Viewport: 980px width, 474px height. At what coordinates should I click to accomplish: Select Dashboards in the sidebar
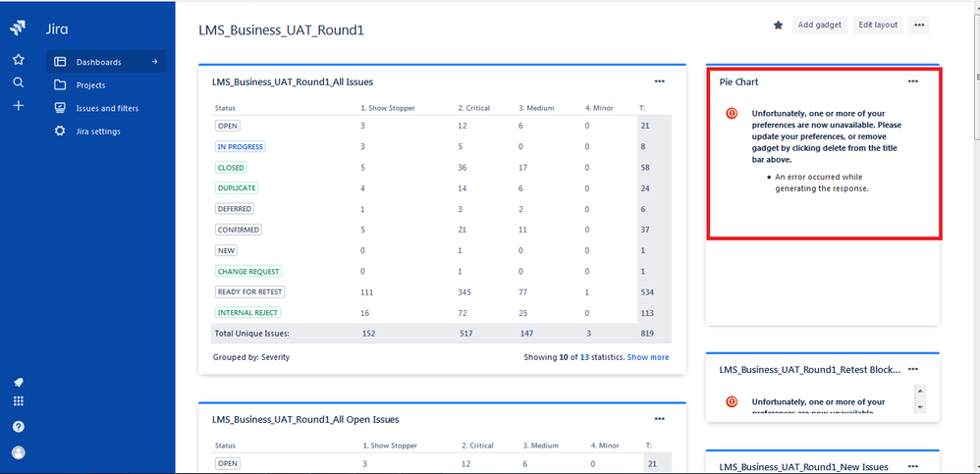pos(106,62)
